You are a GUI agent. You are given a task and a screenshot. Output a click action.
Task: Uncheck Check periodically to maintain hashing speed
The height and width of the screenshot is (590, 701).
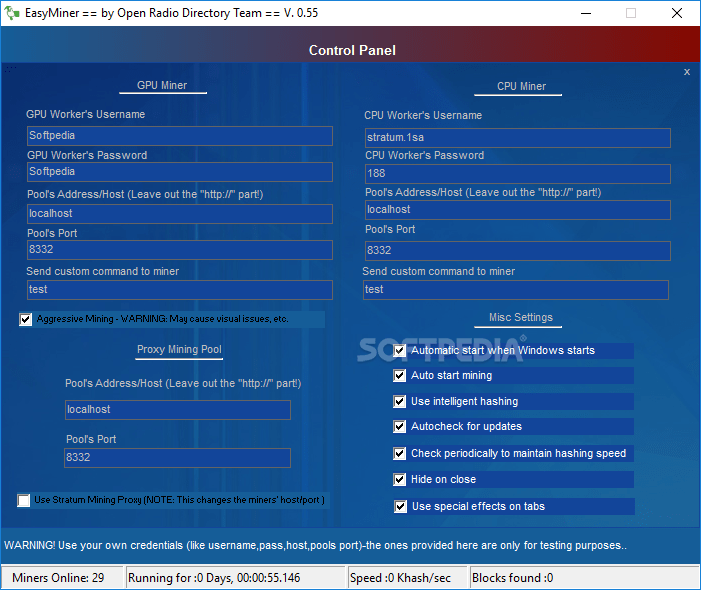(400, 454)
